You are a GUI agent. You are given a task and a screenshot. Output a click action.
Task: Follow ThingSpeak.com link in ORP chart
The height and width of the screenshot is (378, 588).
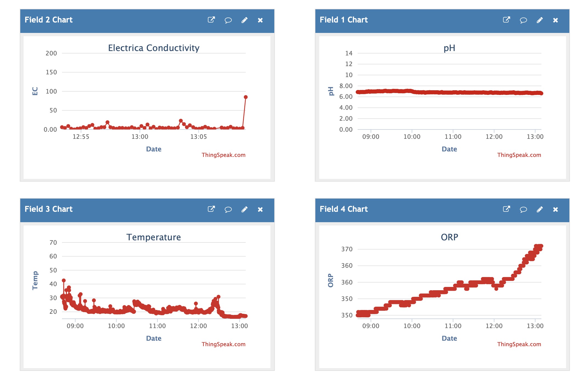[x=519, y=344]
